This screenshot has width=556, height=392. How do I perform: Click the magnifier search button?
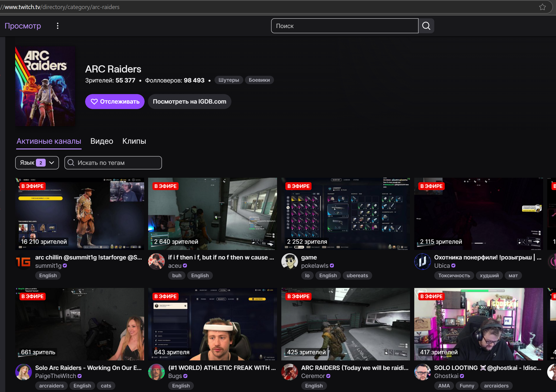point(426,26)
